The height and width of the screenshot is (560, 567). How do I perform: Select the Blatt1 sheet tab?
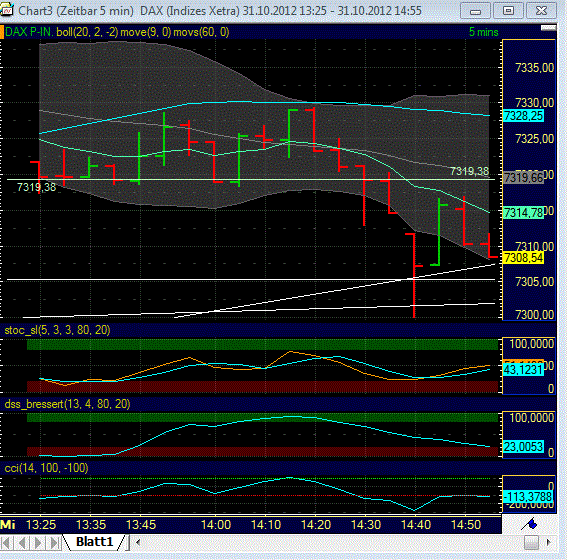tap(95, 542)
